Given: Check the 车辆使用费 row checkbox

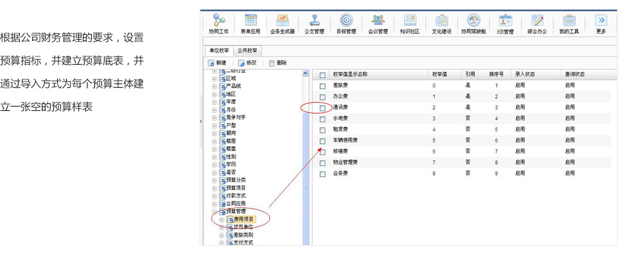Looking at the screenshot, I should (322, 141).
